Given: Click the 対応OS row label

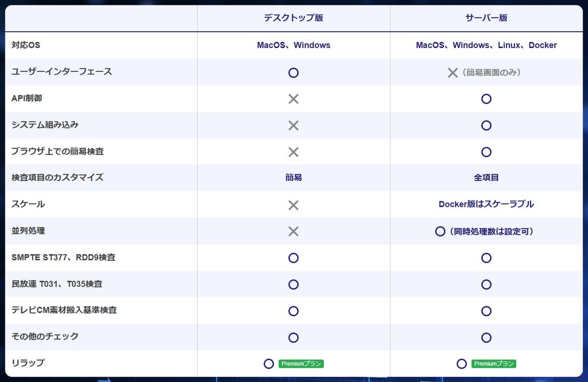Looking at the screenshot, I should pyautogui.click(x=26, y=45).
